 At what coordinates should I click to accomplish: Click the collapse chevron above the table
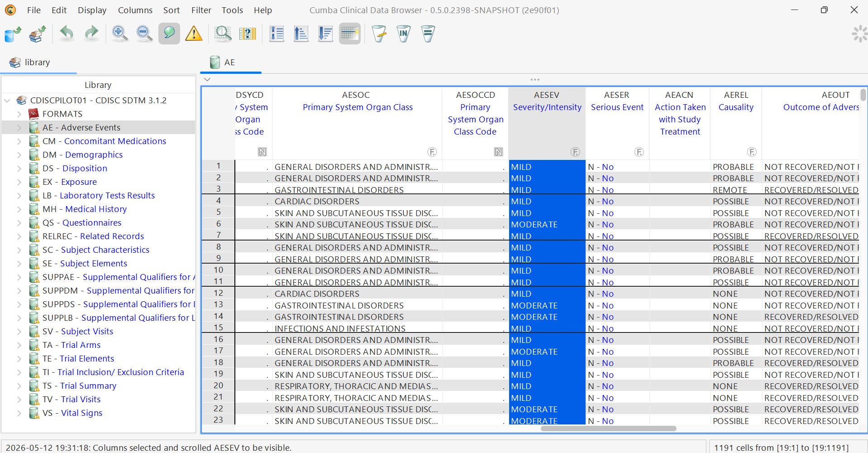click(207, 79)
